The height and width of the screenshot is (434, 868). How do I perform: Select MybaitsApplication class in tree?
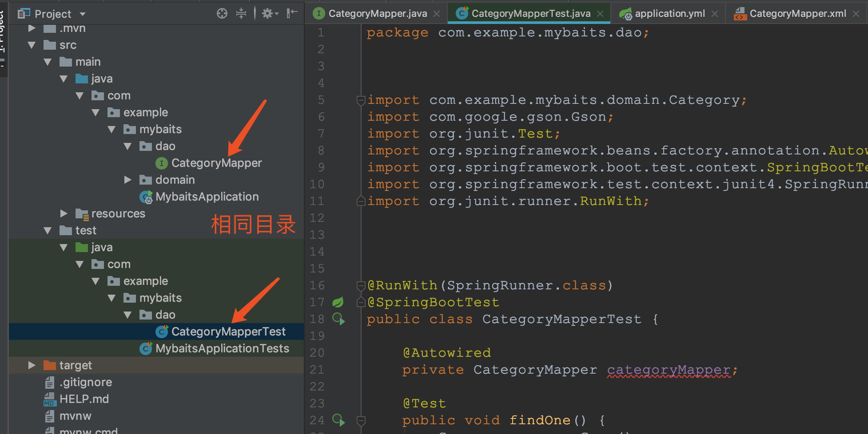coord(207,197)
